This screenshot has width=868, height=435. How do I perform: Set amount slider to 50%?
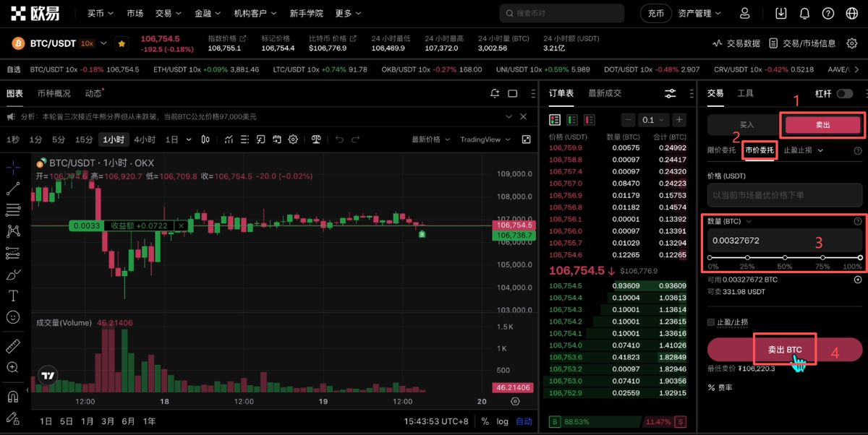point(785,258)
